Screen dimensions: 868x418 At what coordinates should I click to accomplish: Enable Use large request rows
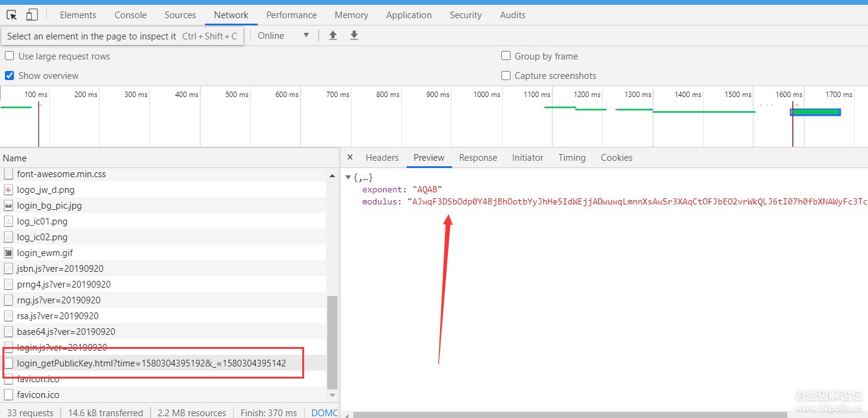[x=9, y=56]
